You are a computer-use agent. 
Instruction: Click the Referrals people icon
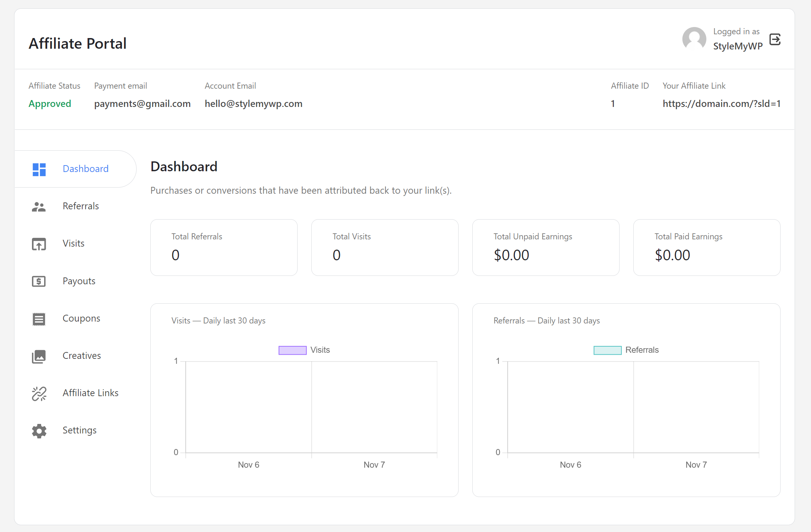coord(38,207)
